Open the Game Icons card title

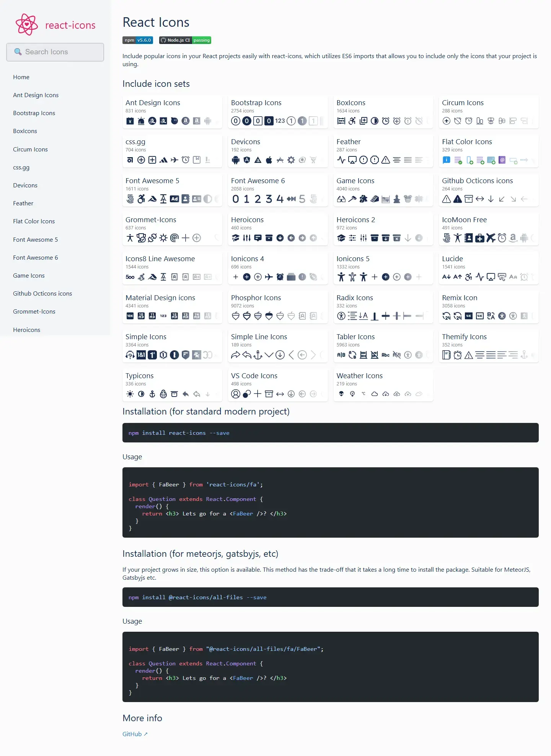[355, 181]
